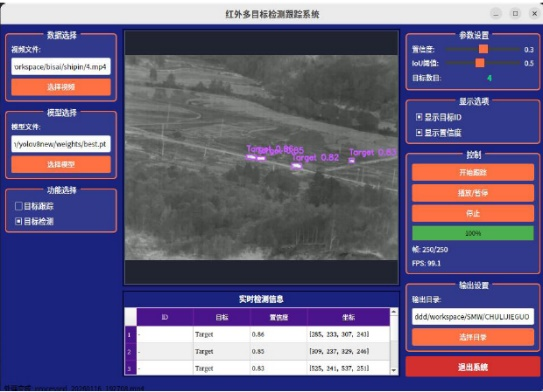The width and height of the screenshot is (543, 392).
Task: Click the 输出目录 path field
Action: coord(473,317)
